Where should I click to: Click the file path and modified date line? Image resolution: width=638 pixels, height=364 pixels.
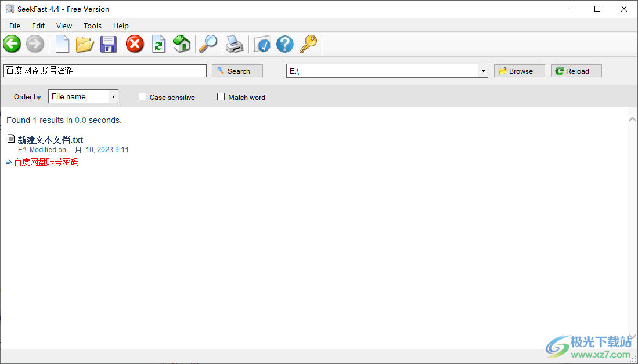(73, 150)
